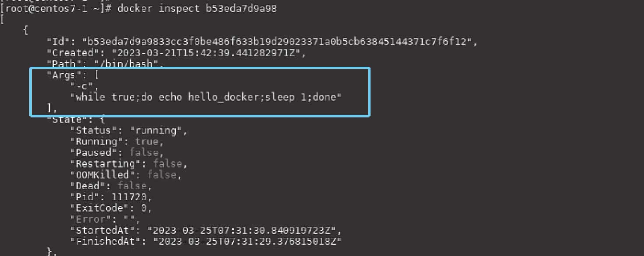This screenshot has height=256, width=644.
Task: Click the "Restarting" false value
Action: [x=167, y=164]
